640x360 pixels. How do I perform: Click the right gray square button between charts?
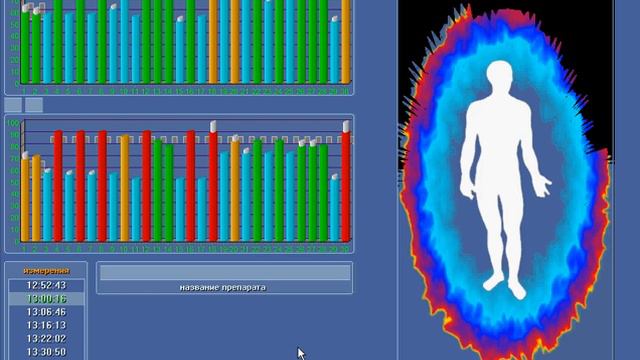pos(34,105)
